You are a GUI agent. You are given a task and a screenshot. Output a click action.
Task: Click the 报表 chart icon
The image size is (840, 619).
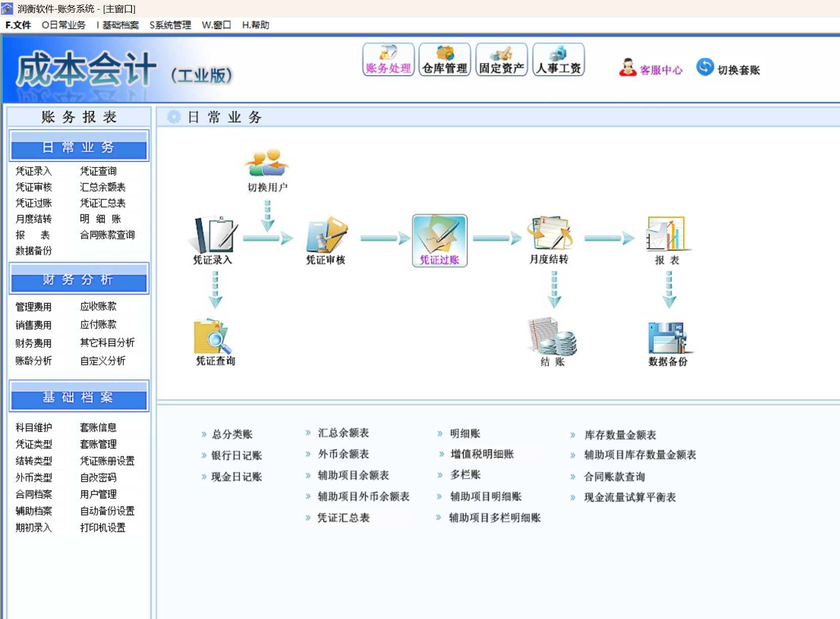pyautogui.click(x=668, y=234)
